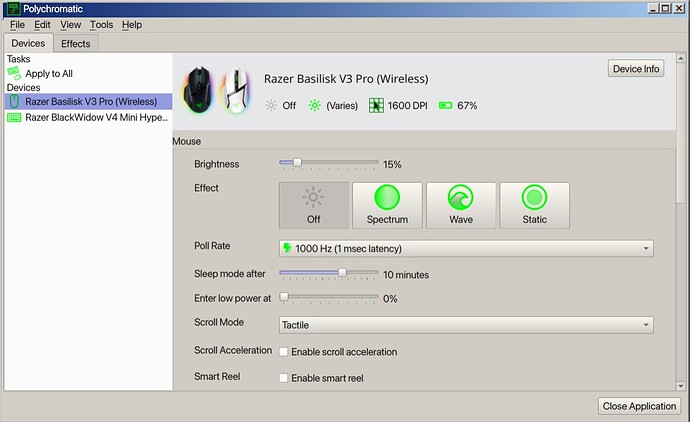
Task: Open the Poll Rate dropdown
Action: tap(466, 248)
